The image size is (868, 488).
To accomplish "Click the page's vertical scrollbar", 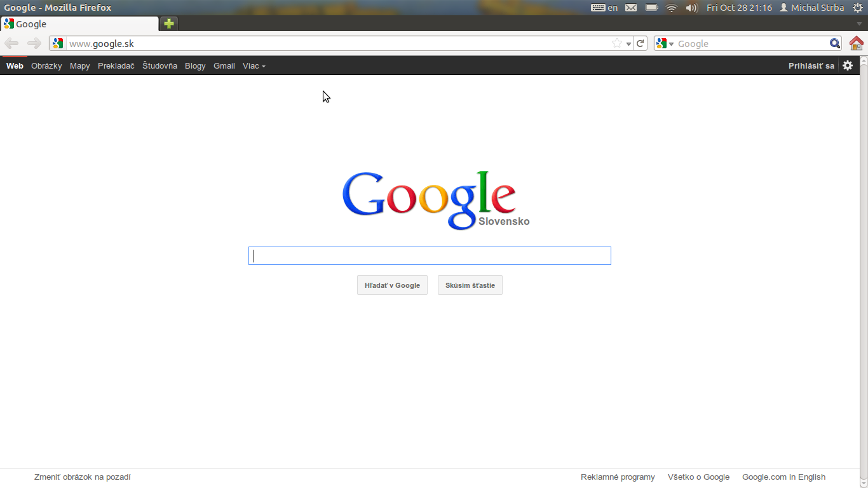I will click(864, 272).
